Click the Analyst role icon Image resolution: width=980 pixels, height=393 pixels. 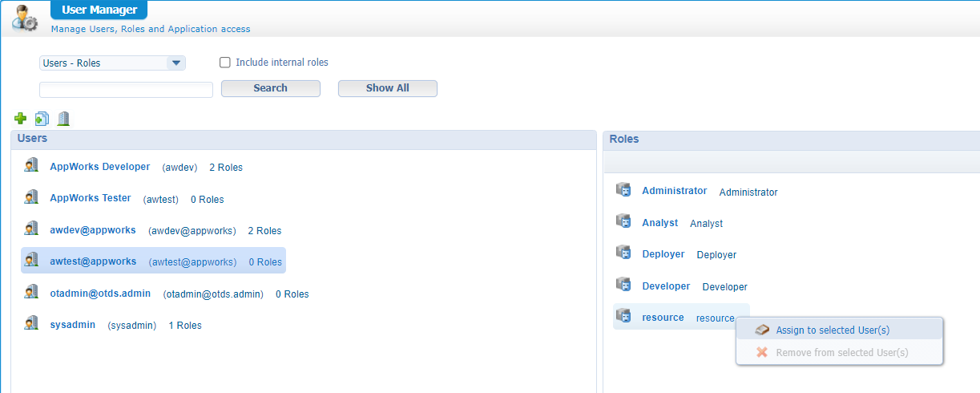(x=623, y=221)
